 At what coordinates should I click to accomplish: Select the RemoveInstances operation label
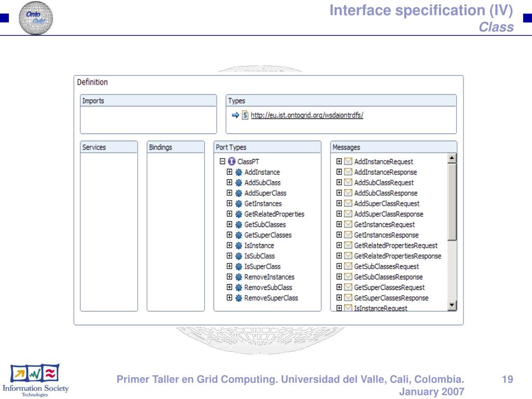pos(270,277)
